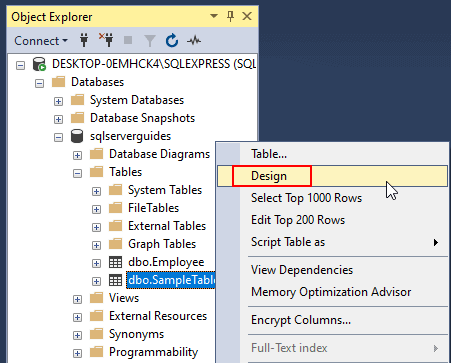
Task: Click the dbo.SampleTable table grid icon
Action: 115,280
